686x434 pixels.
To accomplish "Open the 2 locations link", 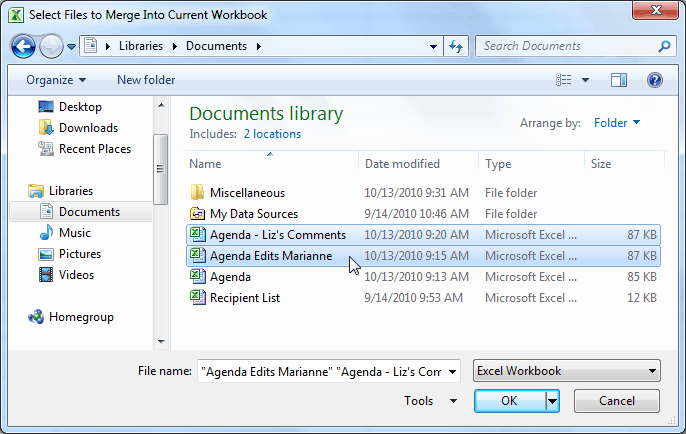I will (x=271, y=134).
